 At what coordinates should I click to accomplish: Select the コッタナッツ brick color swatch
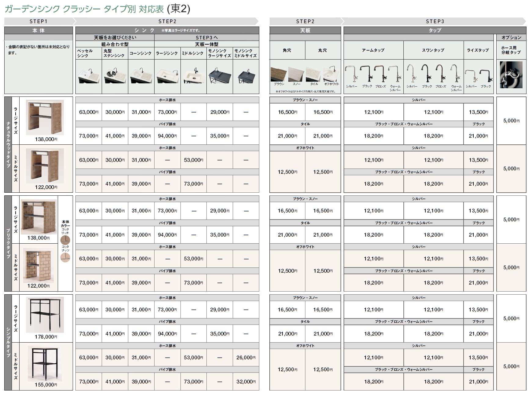pyautogui.click(x=65, y=257)
